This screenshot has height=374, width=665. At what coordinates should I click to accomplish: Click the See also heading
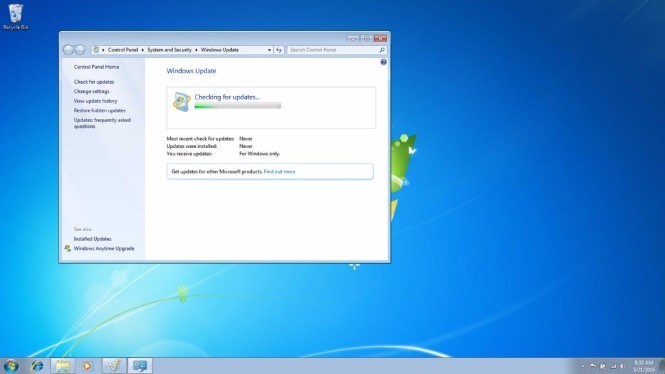pos(82,229)
